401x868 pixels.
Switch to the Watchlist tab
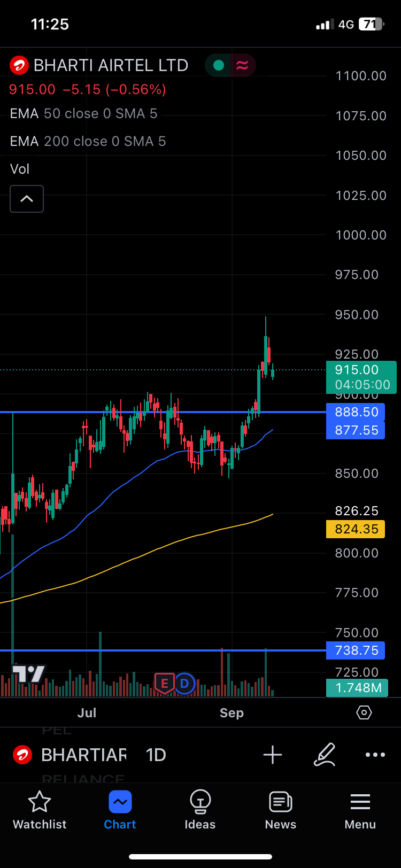40,810
